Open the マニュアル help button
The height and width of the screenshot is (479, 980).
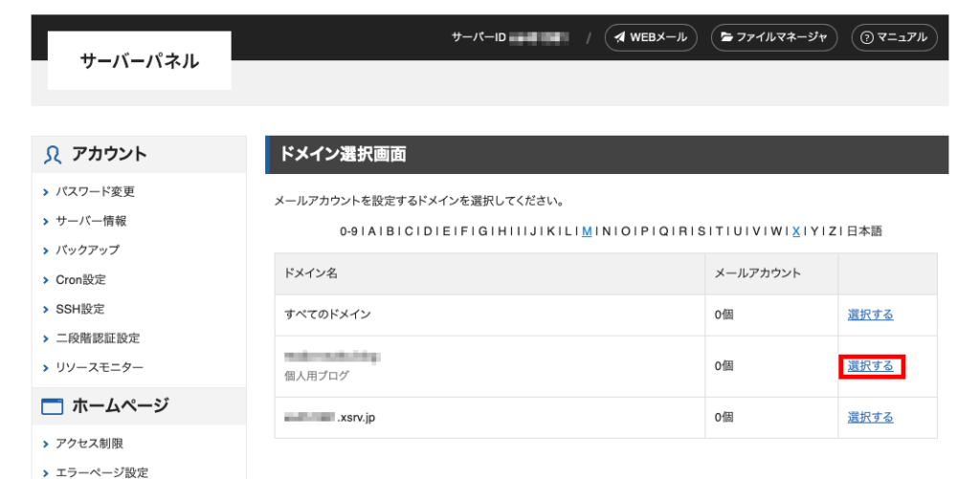click(895, 37)
